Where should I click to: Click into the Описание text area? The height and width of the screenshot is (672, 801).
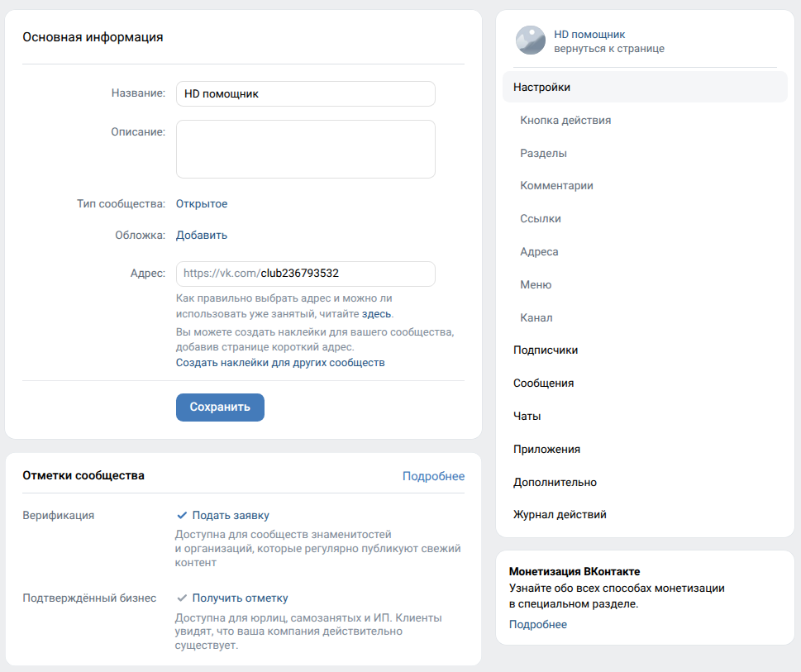306,149
